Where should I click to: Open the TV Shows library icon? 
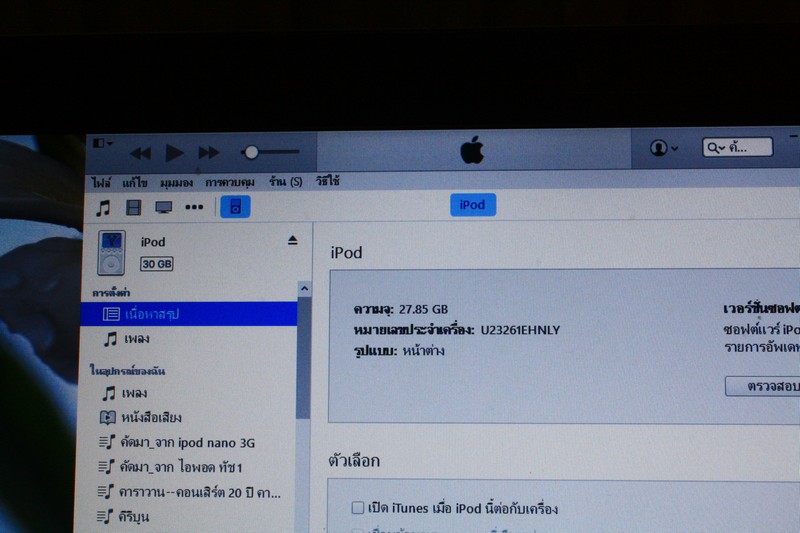tap(164, 207)
